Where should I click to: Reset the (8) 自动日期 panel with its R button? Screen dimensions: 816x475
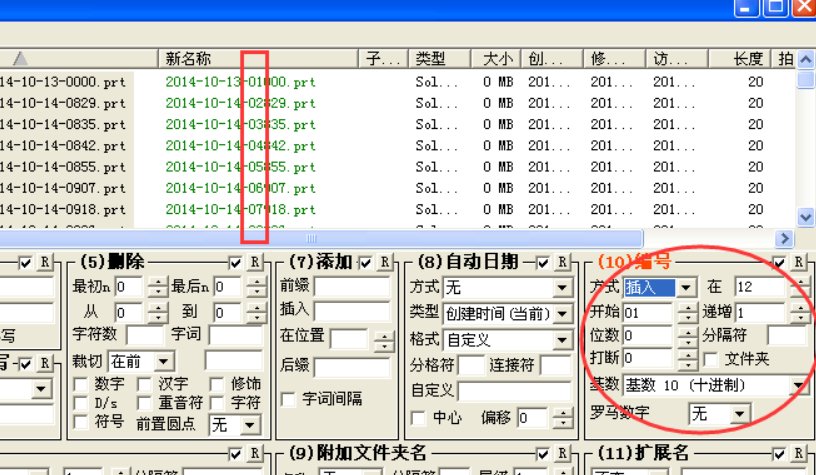pos(562,262)
